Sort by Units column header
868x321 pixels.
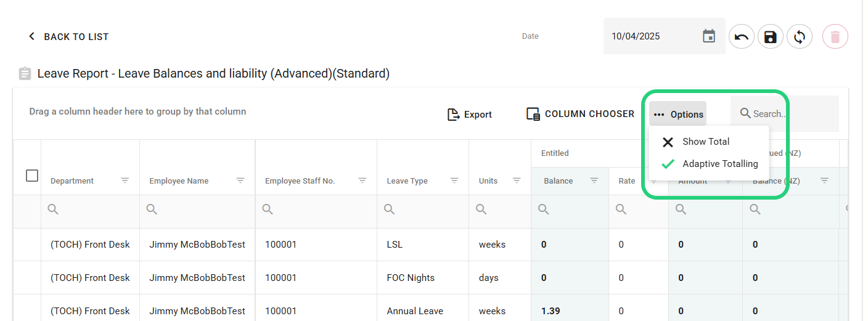click(x=488, y=181)
